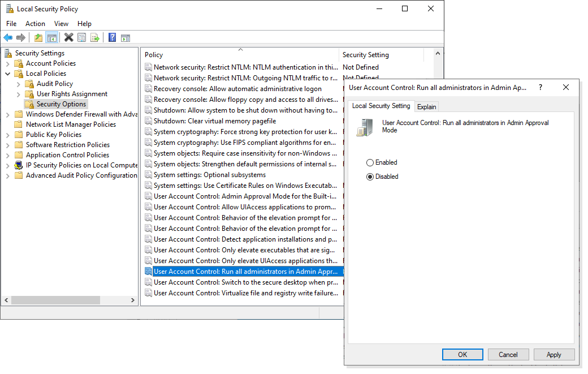588x374 pixels.
Task: Click the Back arrow toolbar icon
Action: (x=8, y=37)
